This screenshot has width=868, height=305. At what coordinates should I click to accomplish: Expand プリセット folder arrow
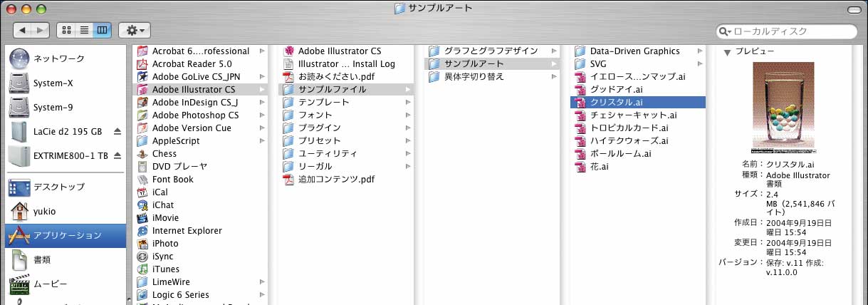tap(408, 141)
